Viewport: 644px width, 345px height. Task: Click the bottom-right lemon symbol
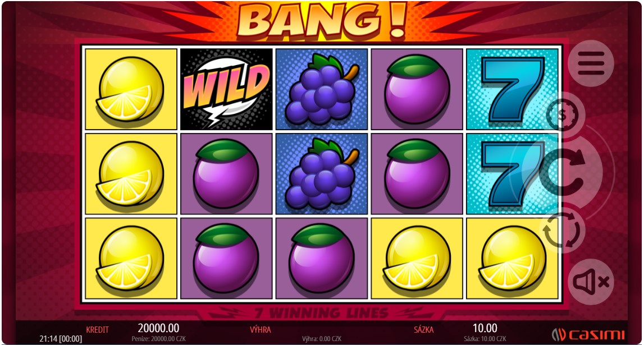(x=511, y=259)
